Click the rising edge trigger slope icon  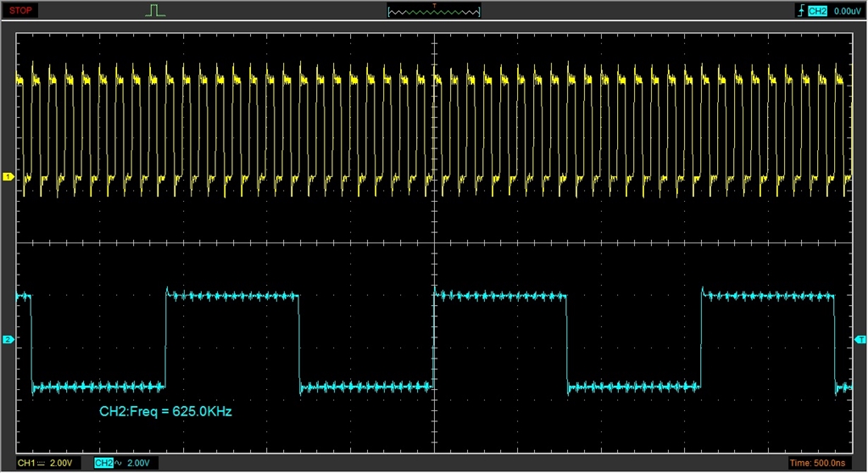tap(801, 10)
